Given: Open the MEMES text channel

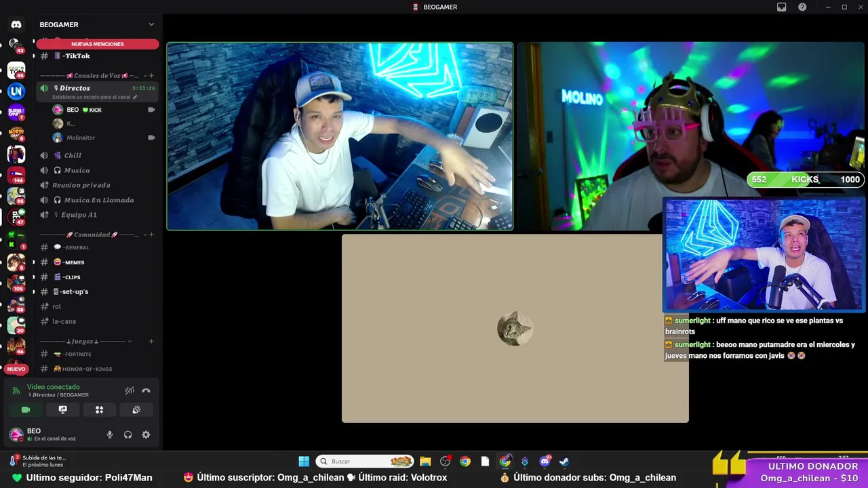Looking at the screenshot, I should tap(98, 262).
